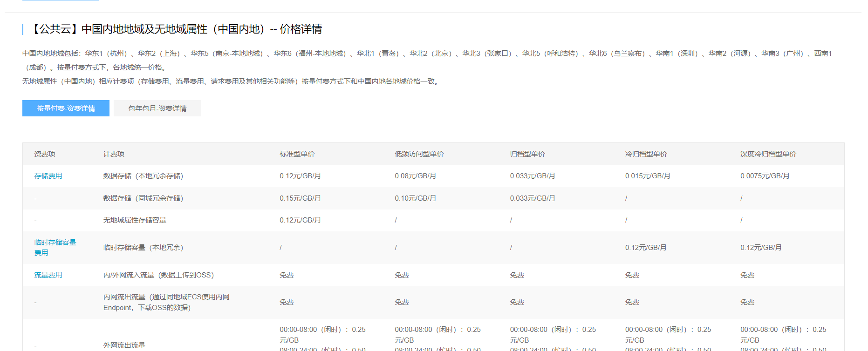Click the 【公共云】价格详情 page heading
The width and height of the screenshot is (868, 351).
coord(176,29)
